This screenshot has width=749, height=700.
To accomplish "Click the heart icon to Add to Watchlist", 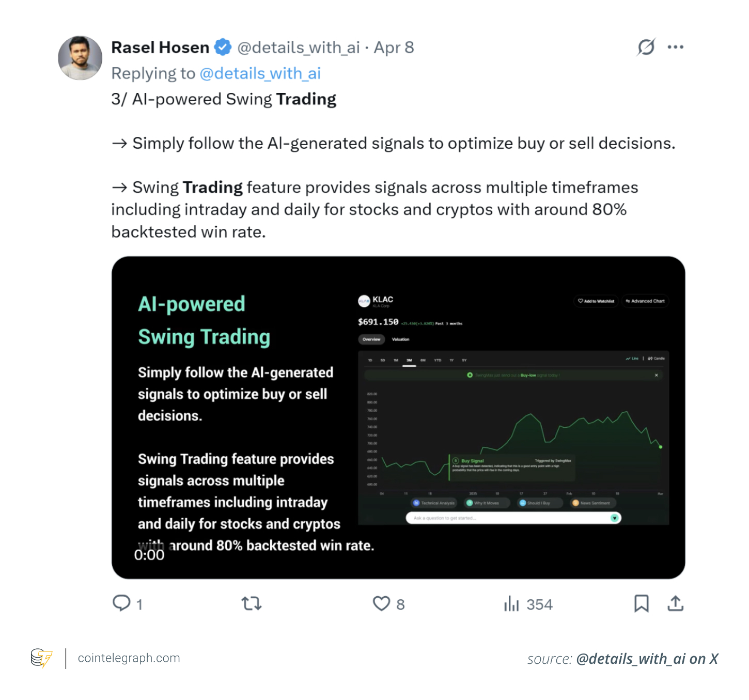I will [580, 301].
